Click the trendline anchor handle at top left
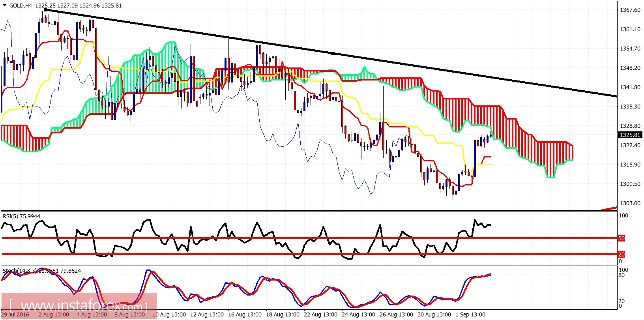The image size is (644, 320). [x=45, y=9]
